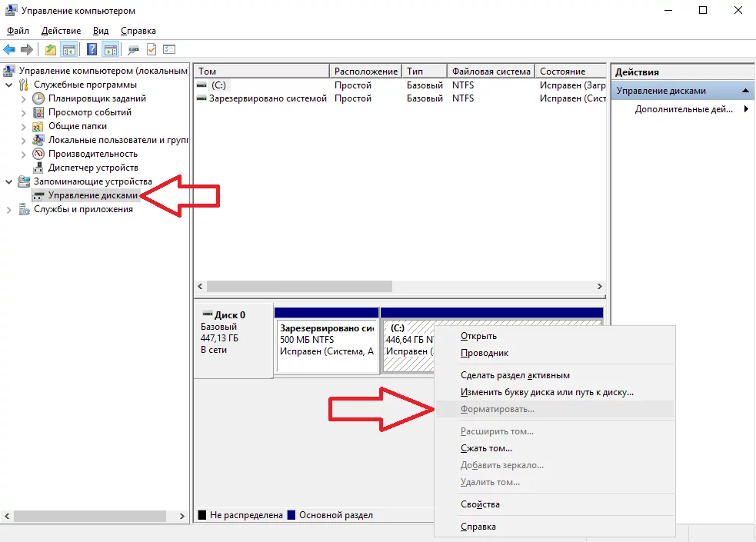Viewport: 756px width, 542px height.
Task: Click the volume list scroll right arrow
Action: [x=599, y=286]
